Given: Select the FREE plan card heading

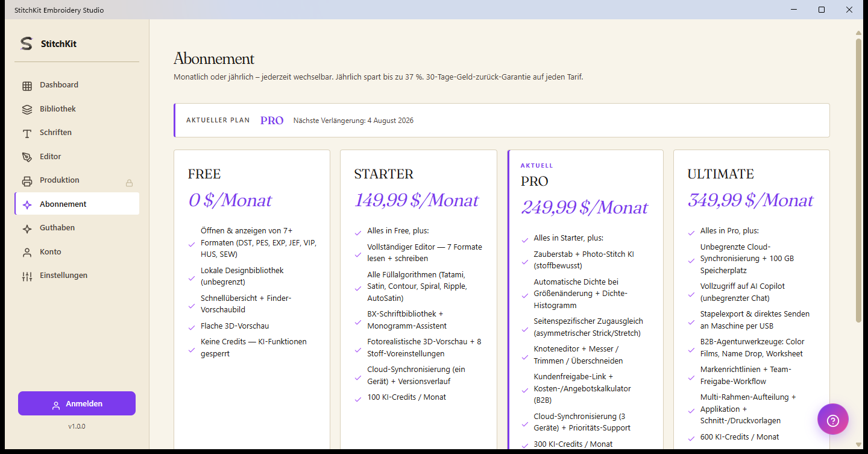Looking at the screenshot, I should pyautogui.click(x=204, y=174).
